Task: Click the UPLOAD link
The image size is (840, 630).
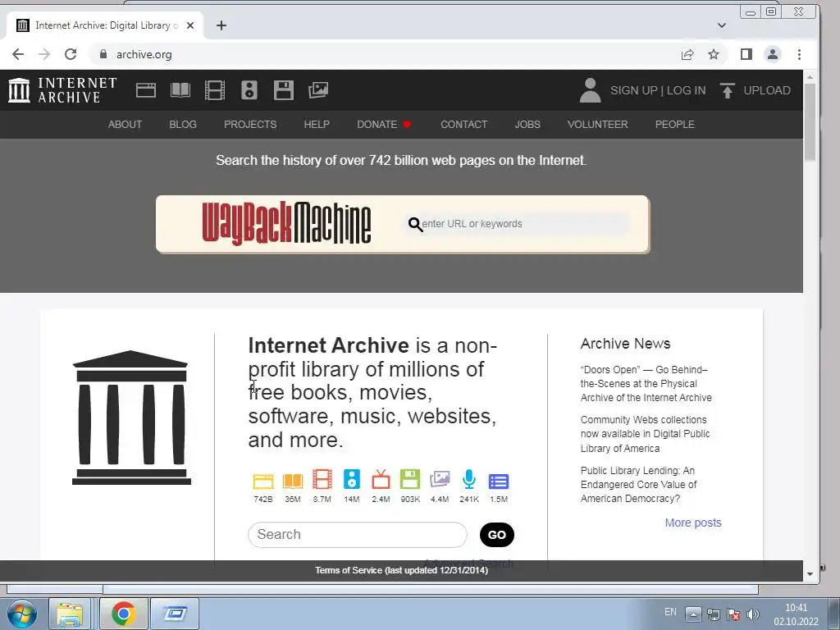Action: (x=767, y=90)
